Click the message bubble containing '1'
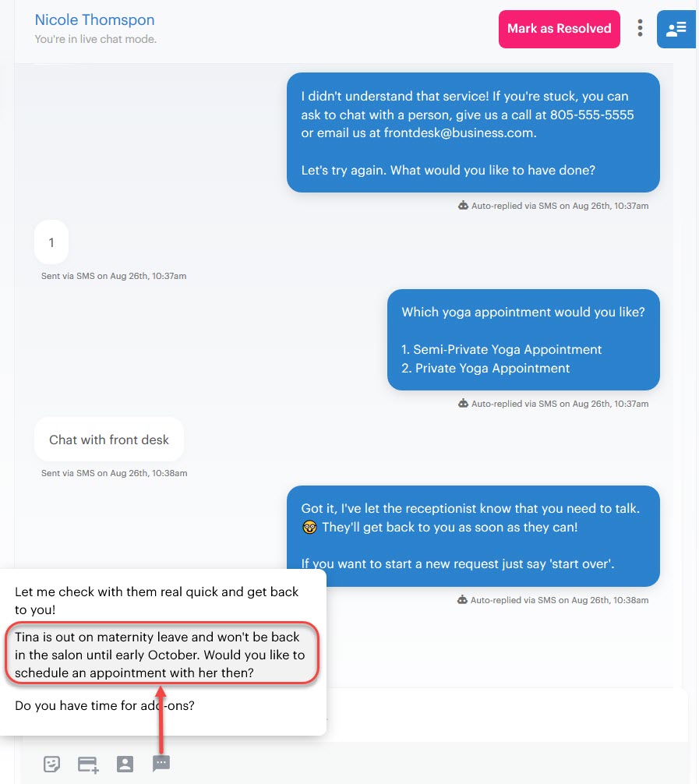 (x=51, y=242)
